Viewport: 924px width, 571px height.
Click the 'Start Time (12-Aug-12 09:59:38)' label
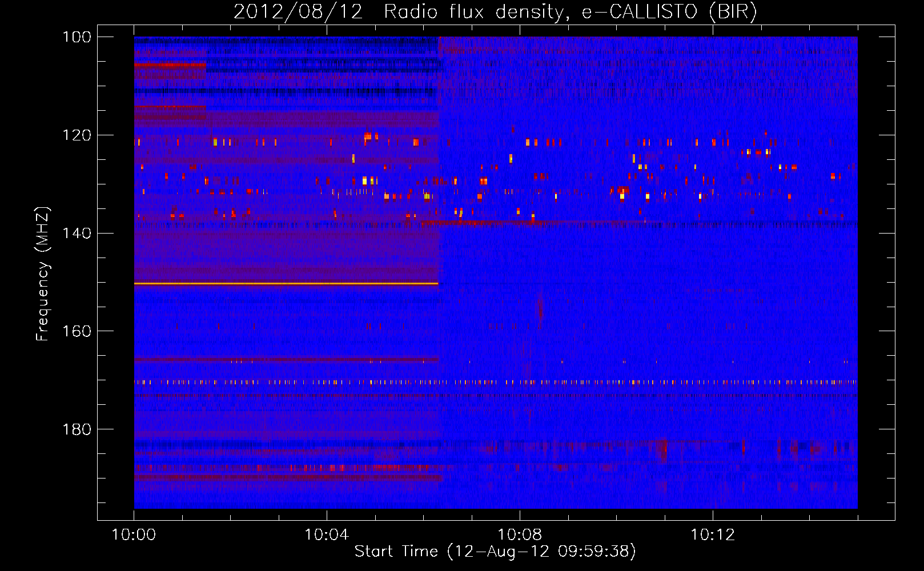tap(495, 552)
